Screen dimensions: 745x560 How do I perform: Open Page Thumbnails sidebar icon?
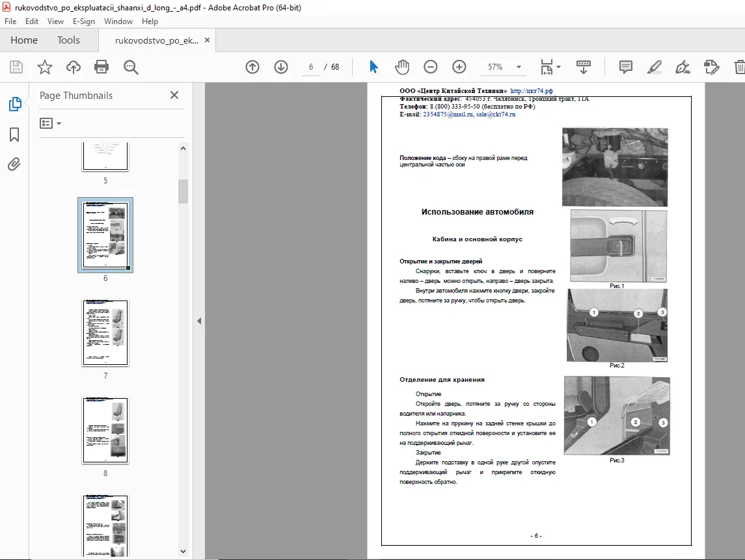[x=15, y=103]
